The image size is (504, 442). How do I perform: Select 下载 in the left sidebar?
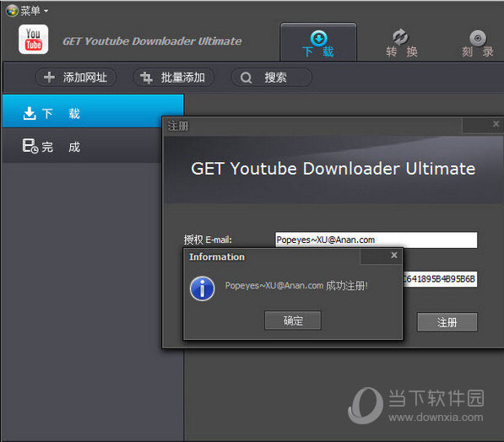pos(93,111)
